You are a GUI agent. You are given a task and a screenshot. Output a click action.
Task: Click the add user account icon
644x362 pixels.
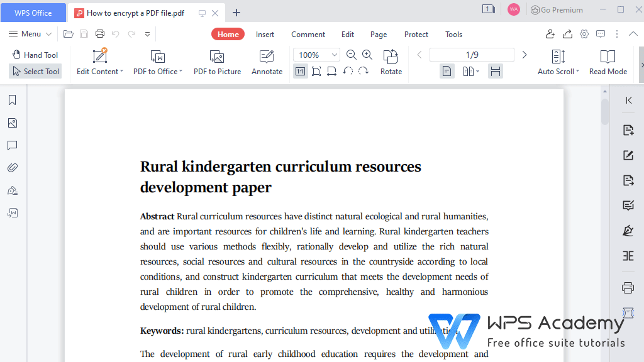pyautogui.click(x=550, y=34)
